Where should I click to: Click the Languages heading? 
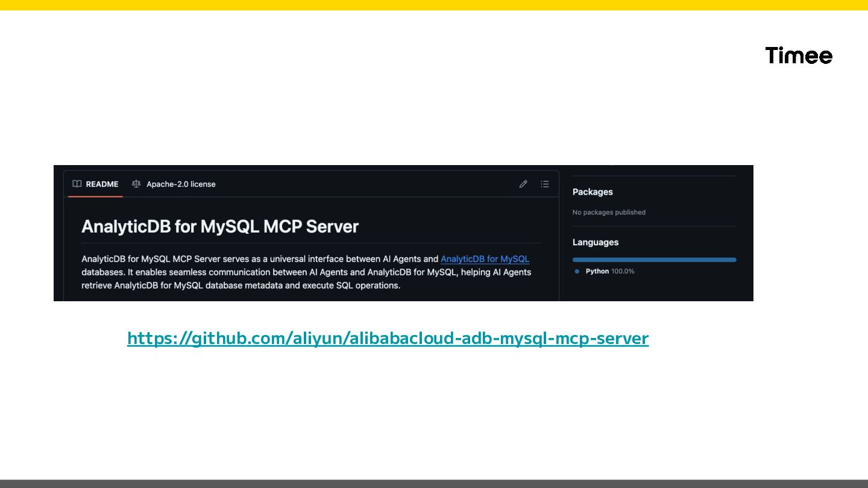pyautogui.click(x=596, y=242)
